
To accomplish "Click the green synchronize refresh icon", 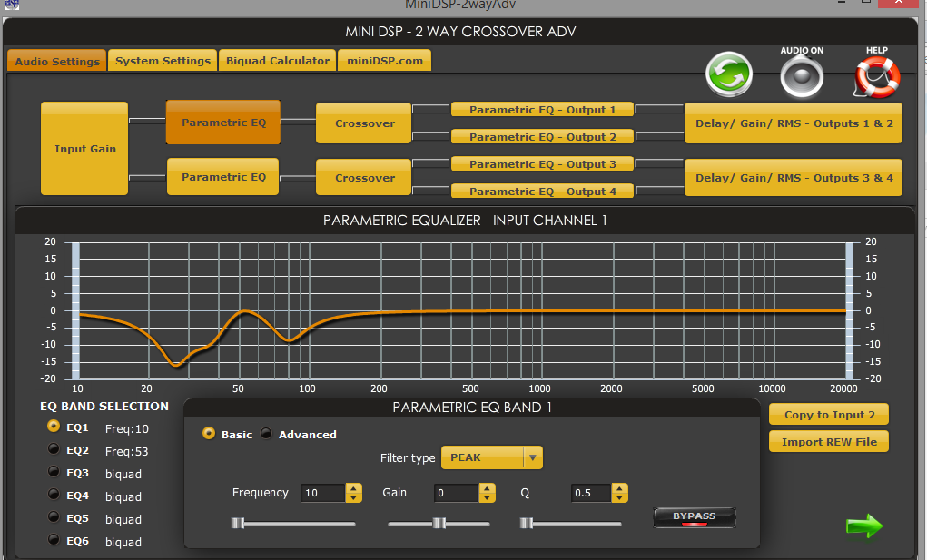I will click(729, 74).
